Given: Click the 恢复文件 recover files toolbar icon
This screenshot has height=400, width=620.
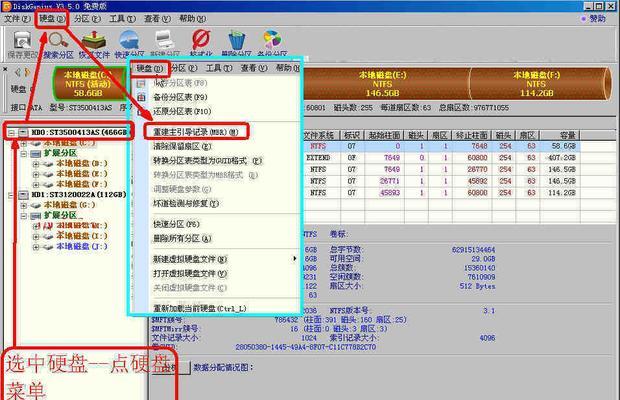Looking at the screenshot, I should (94, 40).
